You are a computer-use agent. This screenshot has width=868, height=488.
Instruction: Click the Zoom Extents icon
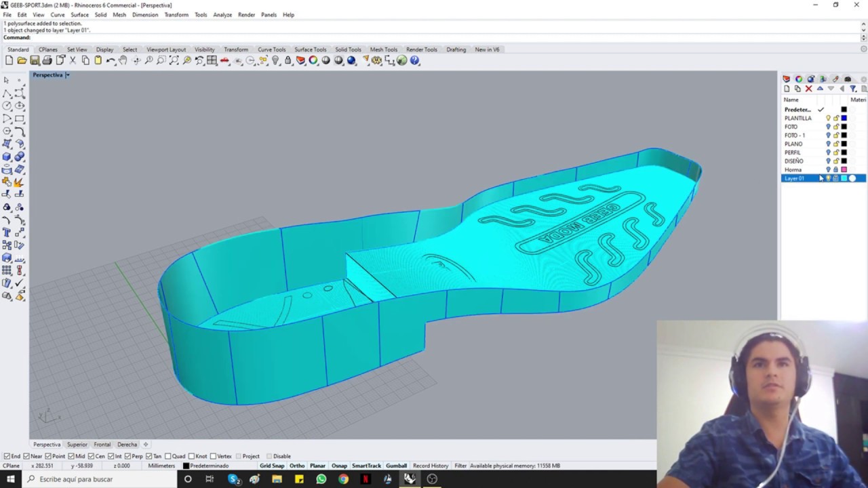tap(174, 60)
